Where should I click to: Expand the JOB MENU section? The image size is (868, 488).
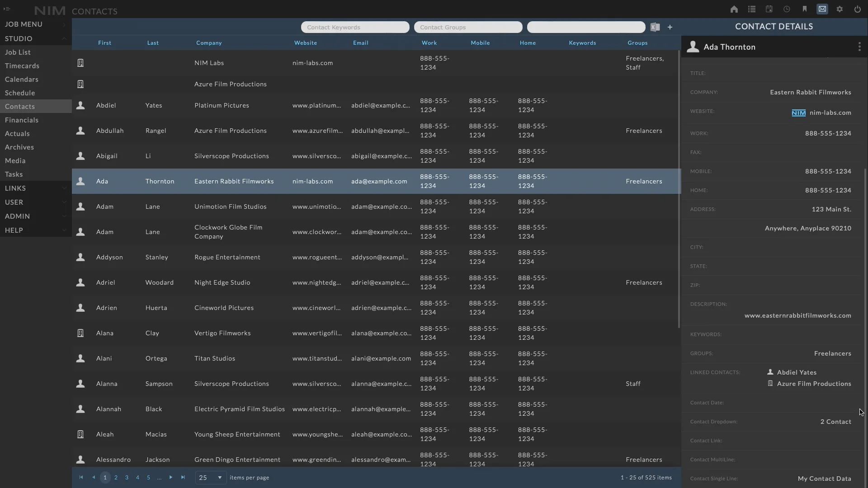tap(64, 24)
